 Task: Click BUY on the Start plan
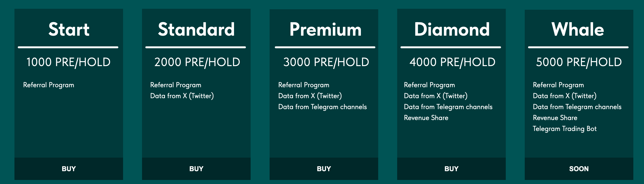coord(69,169)
